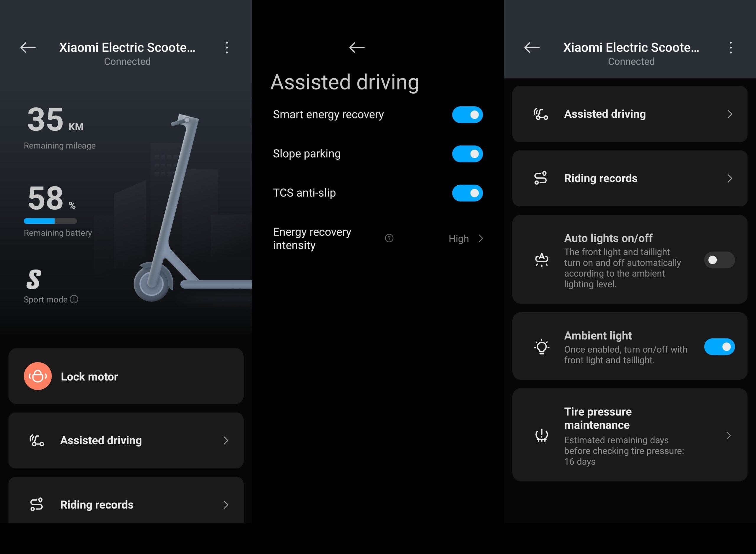
Task: Expand Assisted driving chevron on right screen
Action: [729, 114]
